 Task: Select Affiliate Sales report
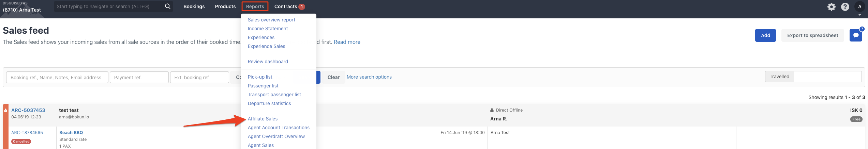263,119
